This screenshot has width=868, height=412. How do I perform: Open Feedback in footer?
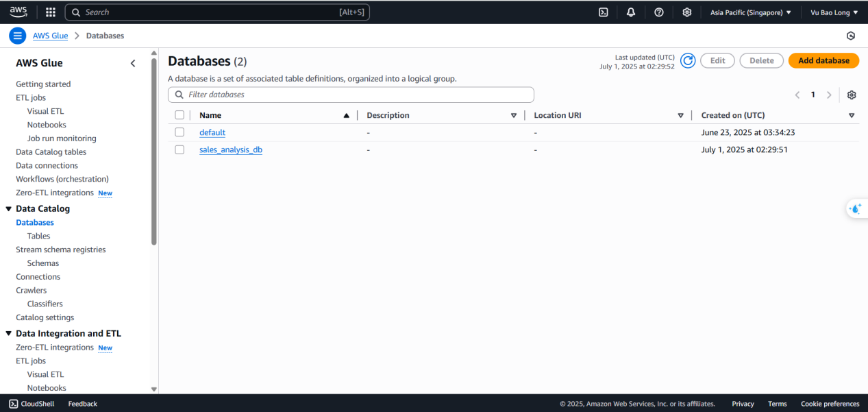tap(82, 404)
